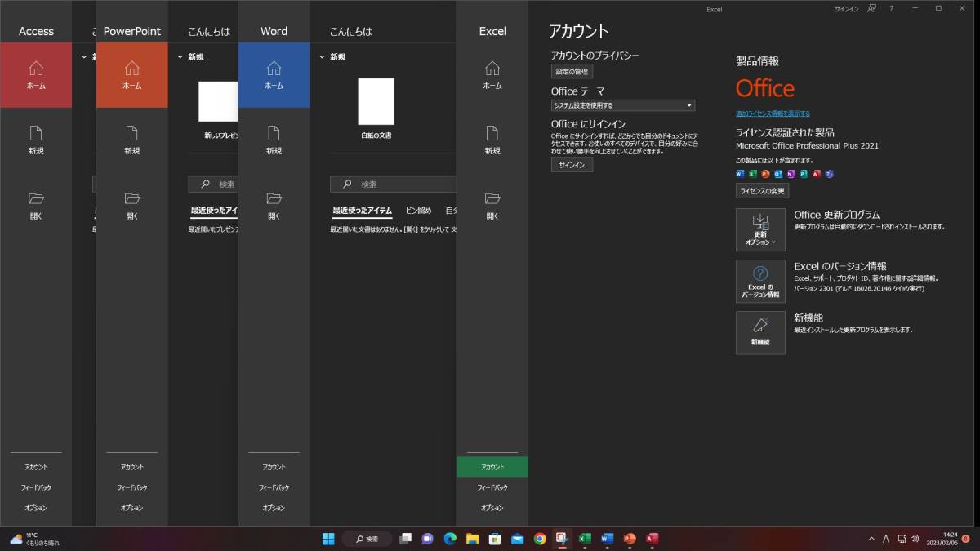Select 新規 in the PowerPoint sidebar

coord(132,140)
